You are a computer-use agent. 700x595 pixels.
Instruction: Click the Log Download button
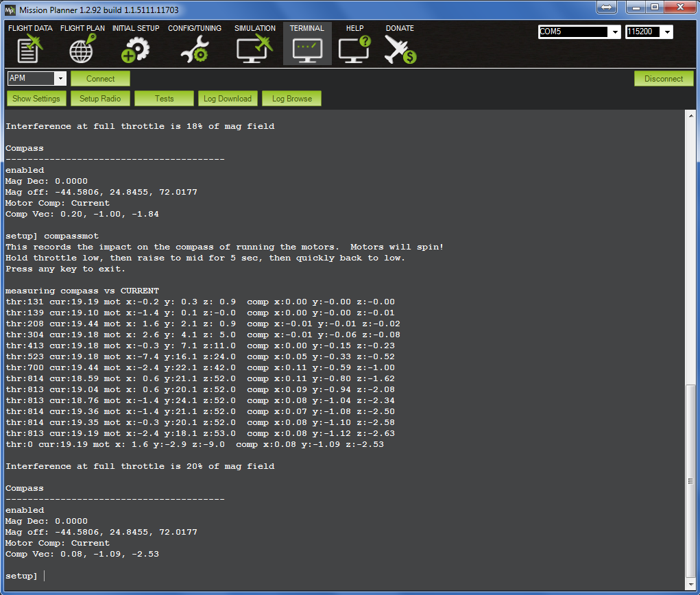click(228, 99)
